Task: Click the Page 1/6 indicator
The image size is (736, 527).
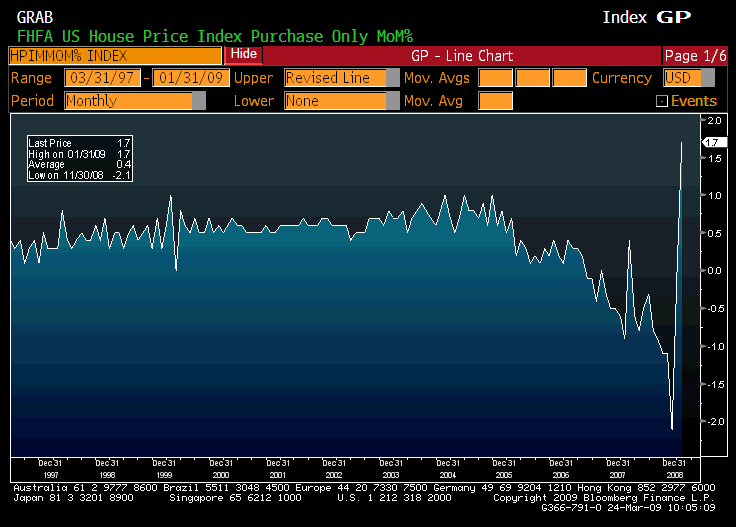Action: [694, 55]
